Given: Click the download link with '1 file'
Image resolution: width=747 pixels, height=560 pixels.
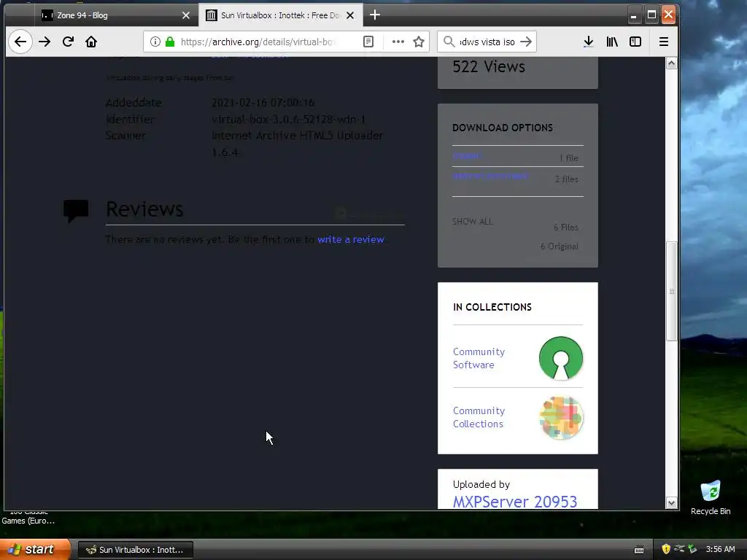Looking at the screenshot, I should point(467,156).
